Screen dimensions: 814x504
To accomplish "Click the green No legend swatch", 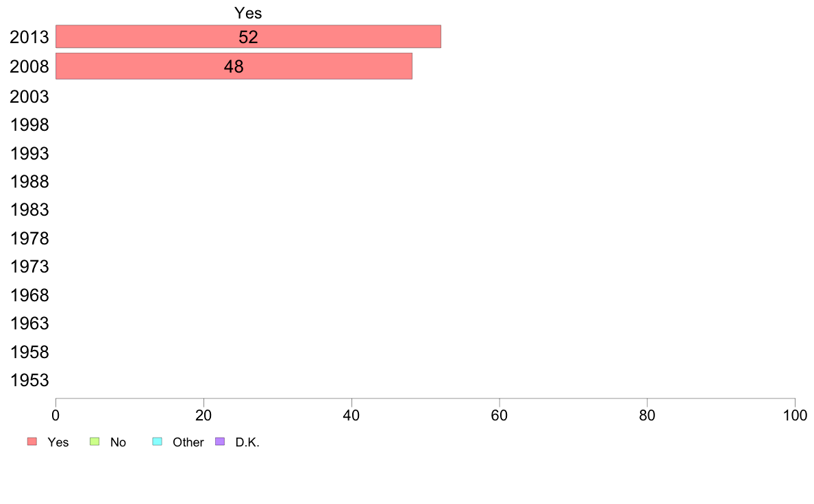I will [95, 441].
